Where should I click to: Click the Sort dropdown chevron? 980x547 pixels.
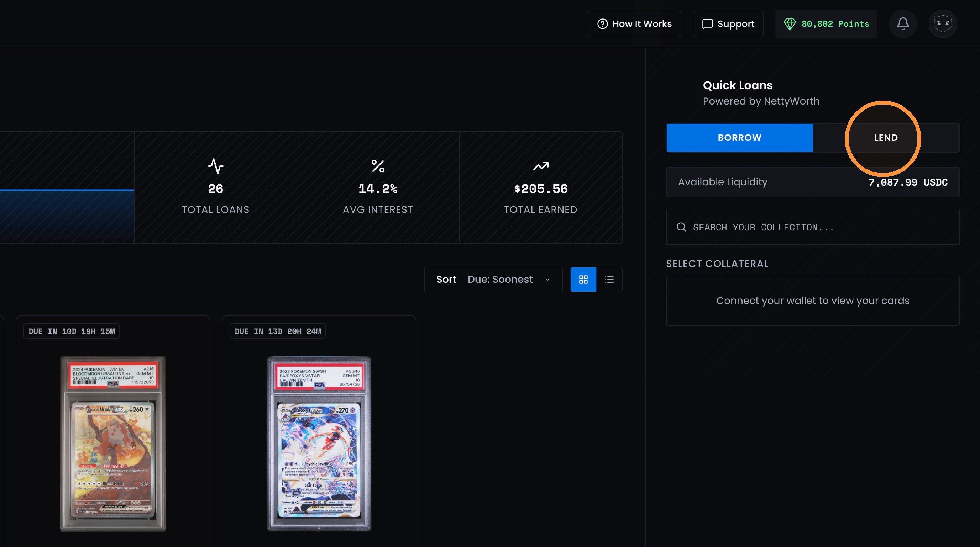(547, 280)
